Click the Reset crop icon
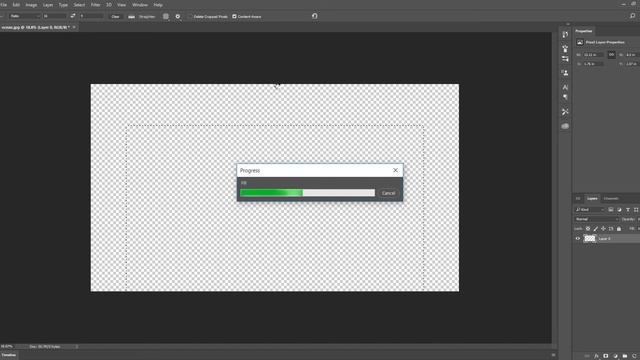640x360 pixels. coord(315,16)
